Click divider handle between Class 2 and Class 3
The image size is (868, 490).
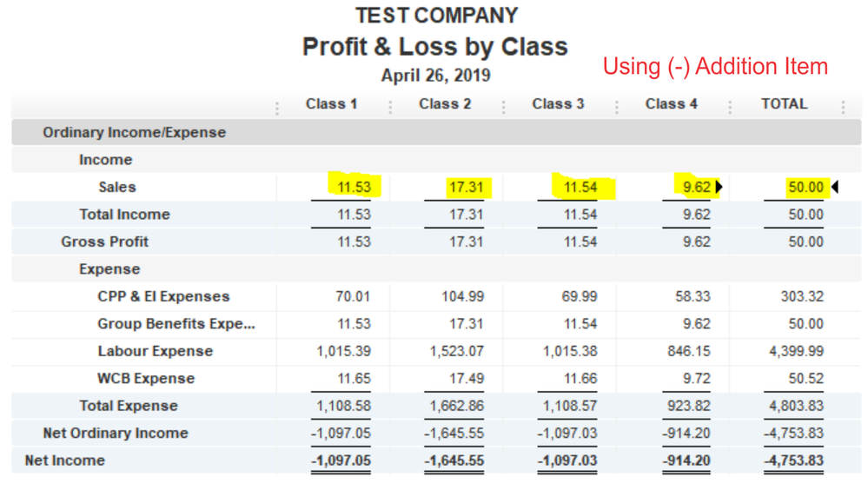(504, 107)
